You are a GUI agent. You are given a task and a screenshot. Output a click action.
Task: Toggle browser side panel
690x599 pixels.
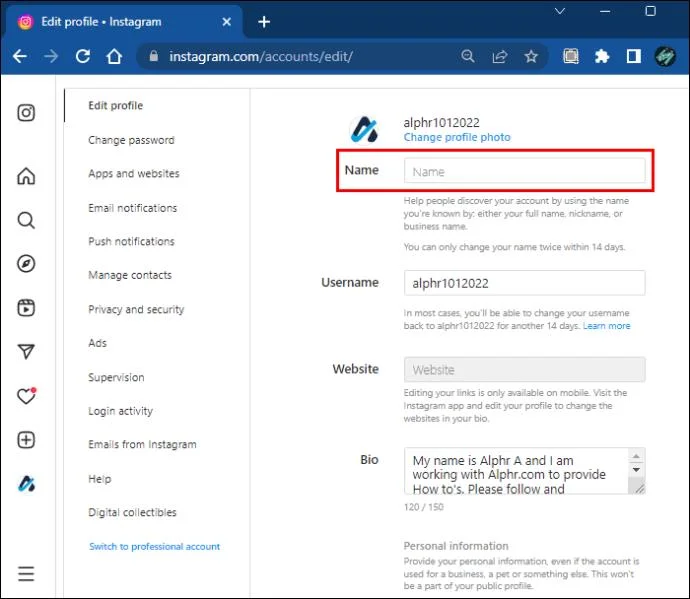tap(633, 56)
